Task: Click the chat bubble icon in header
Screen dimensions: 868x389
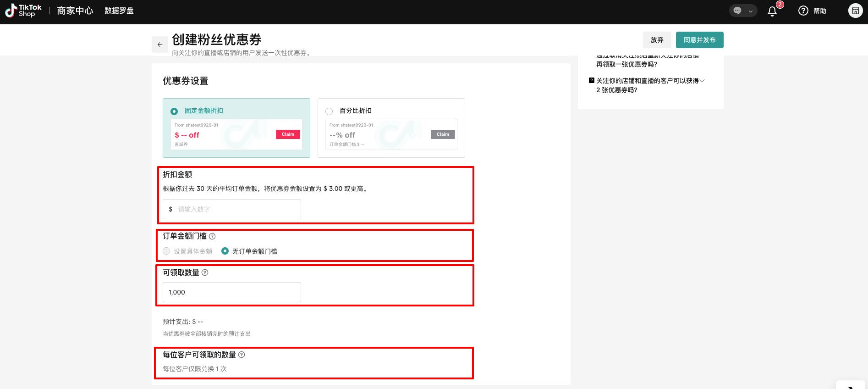Action: pyautogui.click(x=737, y=11)
